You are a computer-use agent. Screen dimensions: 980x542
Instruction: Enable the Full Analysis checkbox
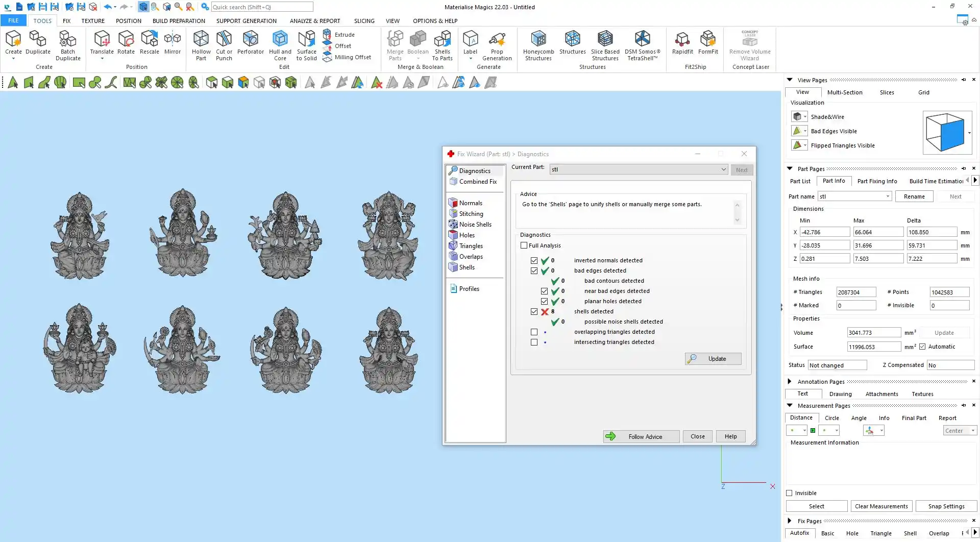524,245
